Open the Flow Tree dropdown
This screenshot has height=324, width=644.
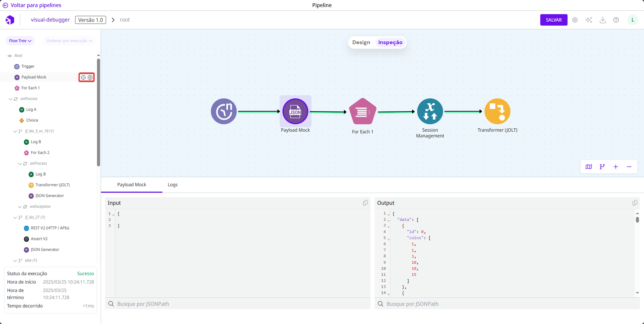click(20, 41)
